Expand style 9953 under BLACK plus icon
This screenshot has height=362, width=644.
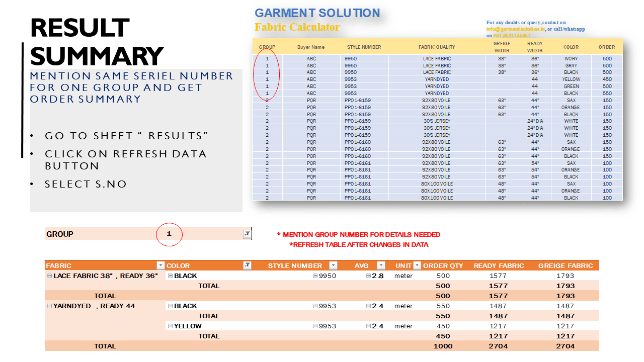tap(315, 306)
